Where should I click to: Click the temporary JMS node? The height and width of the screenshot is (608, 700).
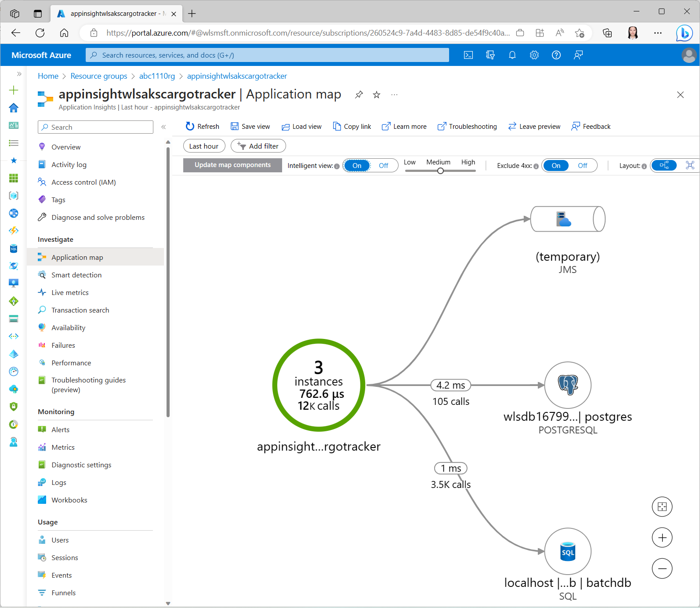coord(568,219)
